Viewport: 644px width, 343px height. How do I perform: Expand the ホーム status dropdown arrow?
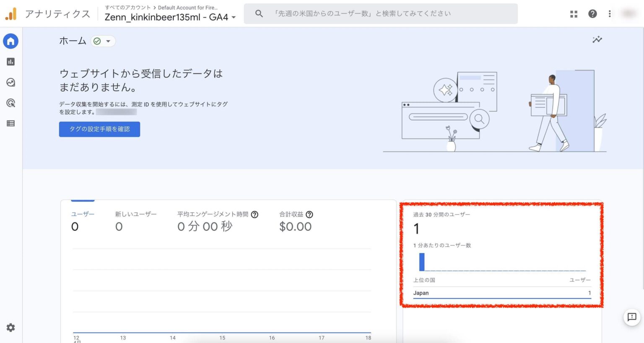[109, 41]
